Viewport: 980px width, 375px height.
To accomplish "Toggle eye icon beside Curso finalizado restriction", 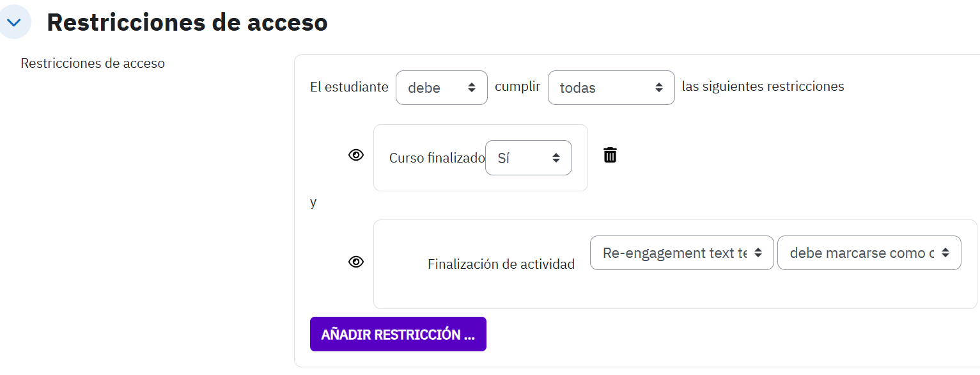I will pyautogui.click(x=356, y=155).
